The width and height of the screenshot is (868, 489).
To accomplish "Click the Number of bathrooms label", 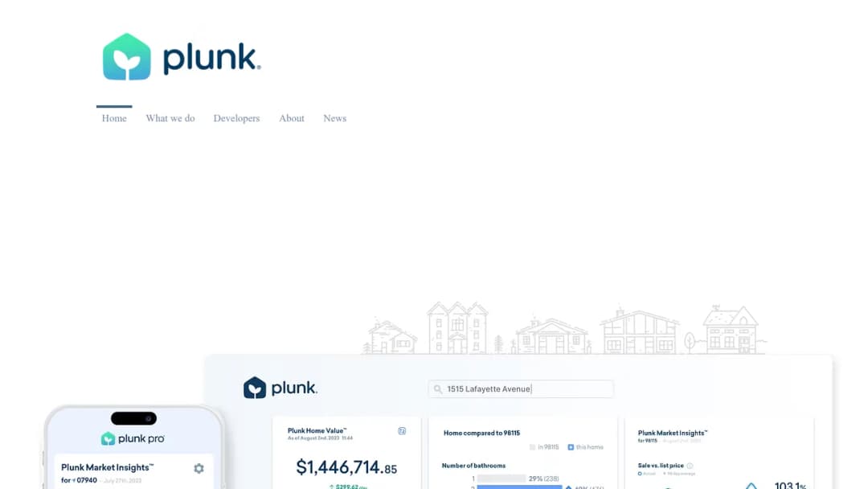I will point(473,466).
